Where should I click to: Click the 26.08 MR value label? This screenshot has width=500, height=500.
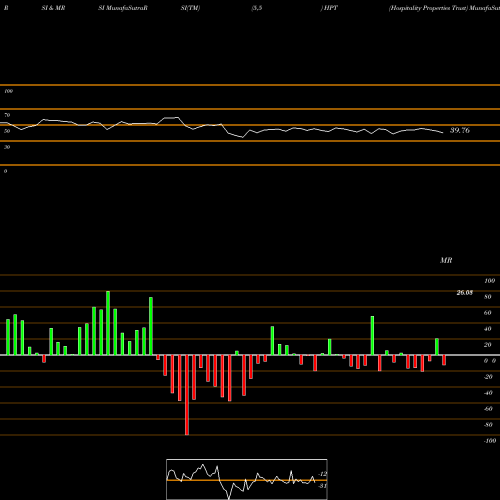point(464,293)
